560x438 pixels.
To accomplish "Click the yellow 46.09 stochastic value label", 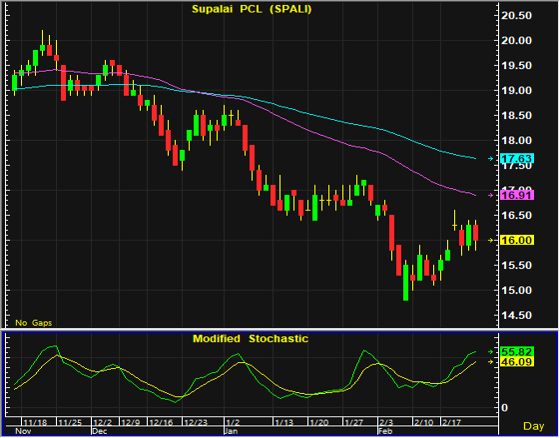I will pyautogui.click(x=517, y=362).
